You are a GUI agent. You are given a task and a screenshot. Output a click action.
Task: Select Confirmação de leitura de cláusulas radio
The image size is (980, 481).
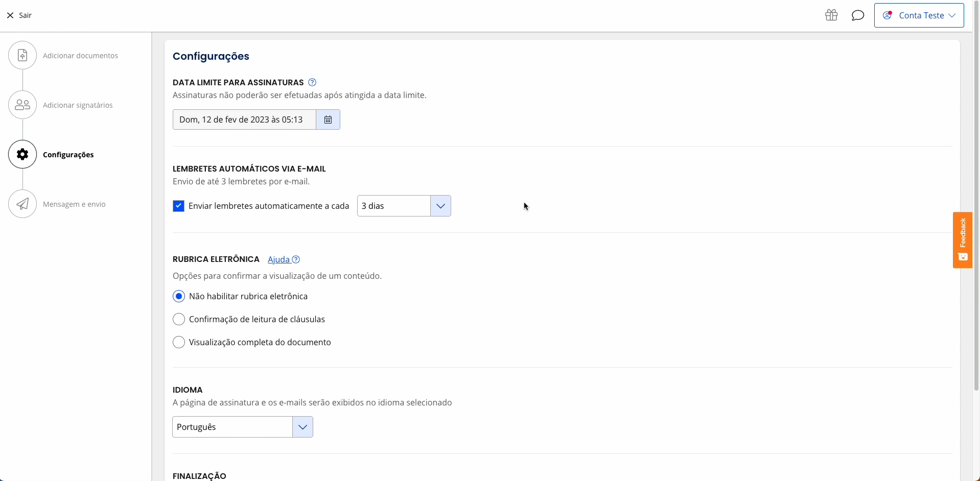coord(179,319)
